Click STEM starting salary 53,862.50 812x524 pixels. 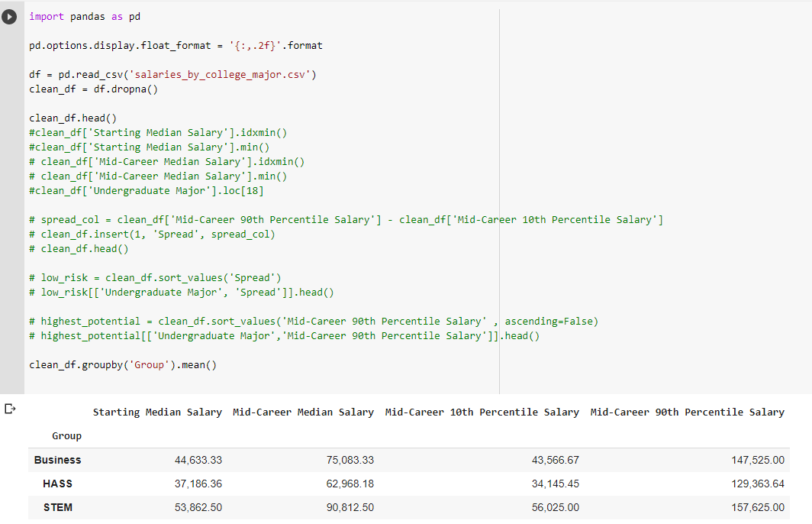198,507
